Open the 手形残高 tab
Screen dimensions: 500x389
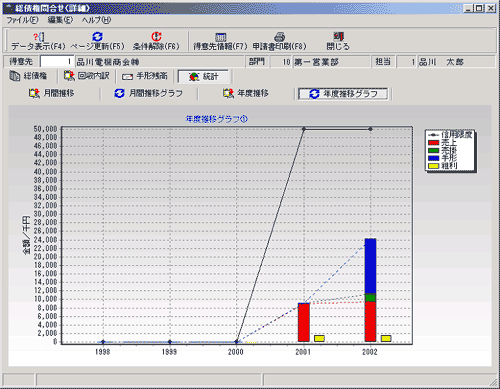[x=145, y=76]
